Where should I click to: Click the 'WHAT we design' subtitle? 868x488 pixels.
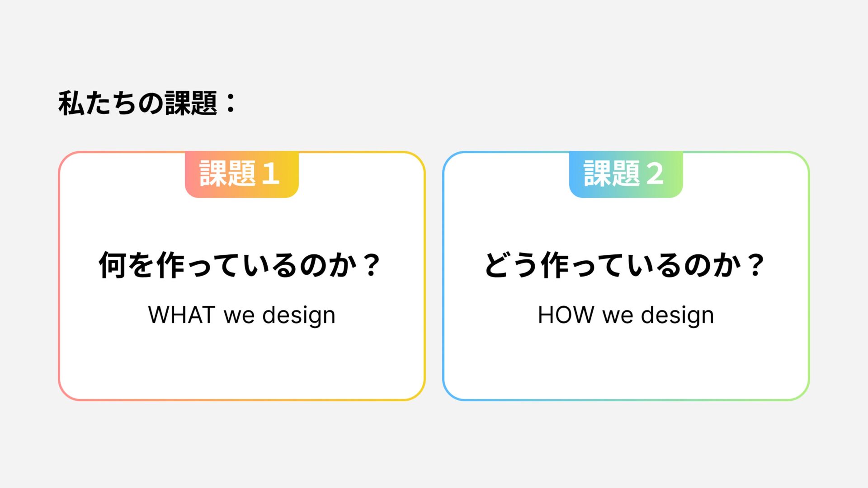241,315
